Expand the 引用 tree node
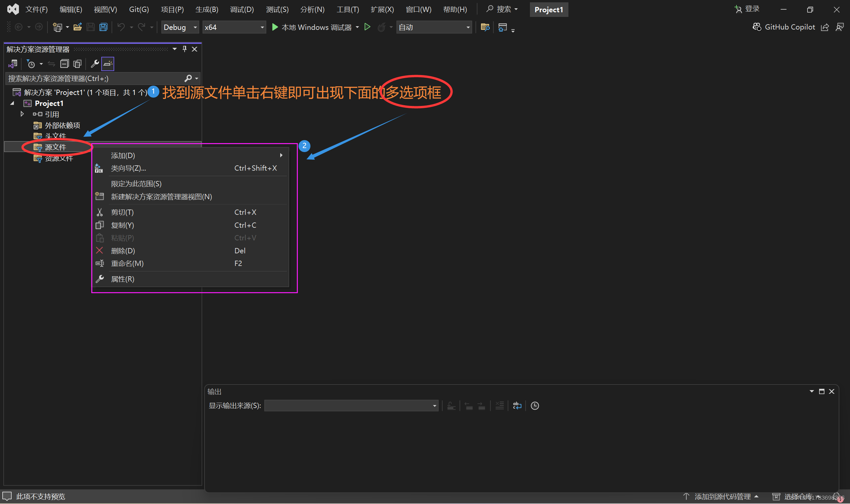Screen dimensions: 850x504 click(x=22, y=114)
